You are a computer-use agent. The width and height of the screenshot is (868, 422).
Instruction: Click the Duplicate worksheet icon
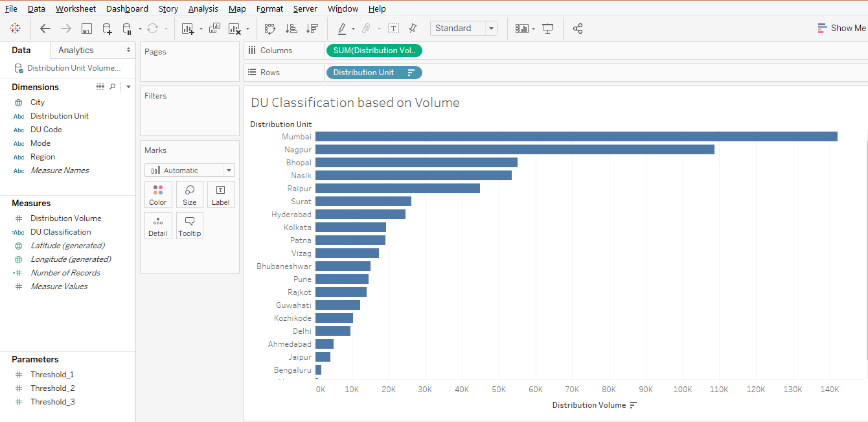coord(214,29)
